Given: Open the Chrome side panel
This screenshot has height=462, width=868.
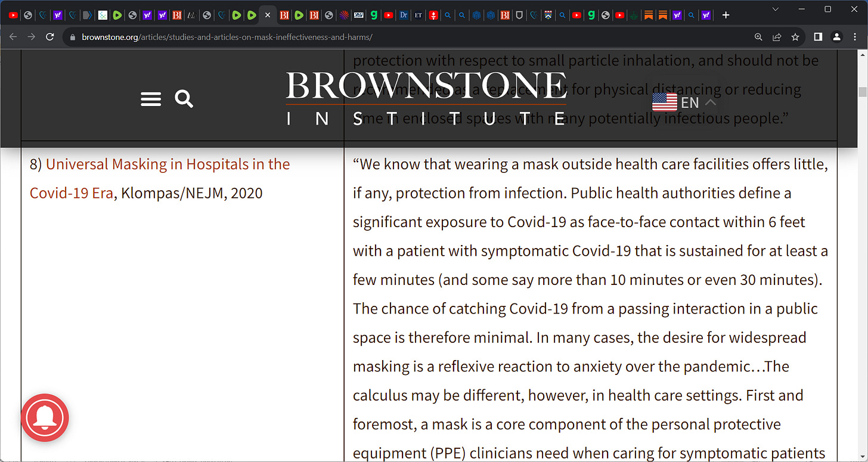Looking at the screenshot, I should point(818,37).
